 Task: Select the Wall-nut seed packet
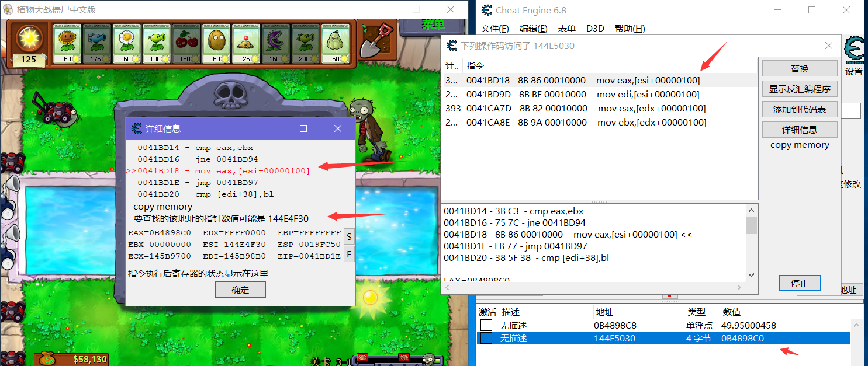click(x=216, y=44)
